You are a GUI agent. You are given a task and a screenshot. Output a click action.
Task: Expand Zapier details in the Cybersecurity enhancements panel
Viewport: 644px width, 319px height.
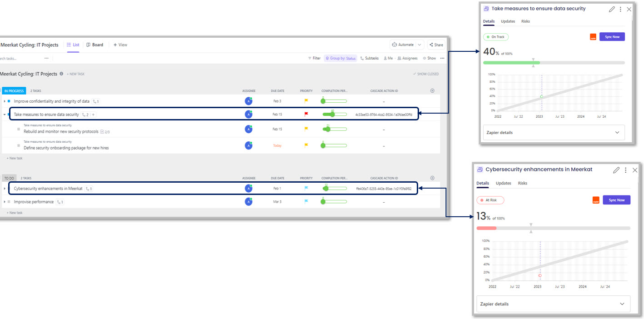click(554, 304)
